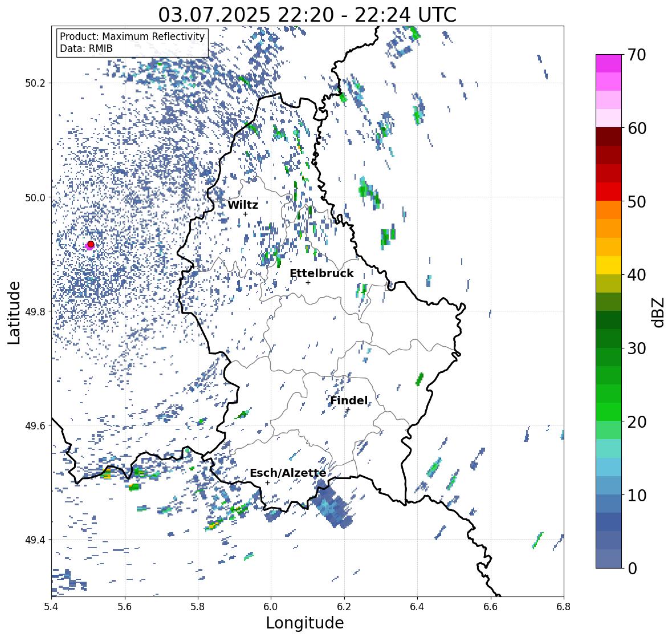Click the Ettelbruck city label

click(321, 273)
